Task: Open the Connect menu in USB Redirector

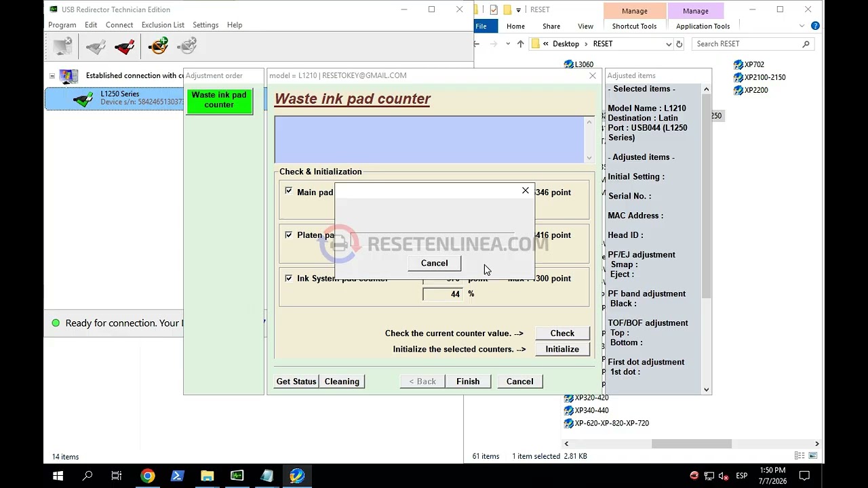Action: pyautogui.click(x=119, y=25)
